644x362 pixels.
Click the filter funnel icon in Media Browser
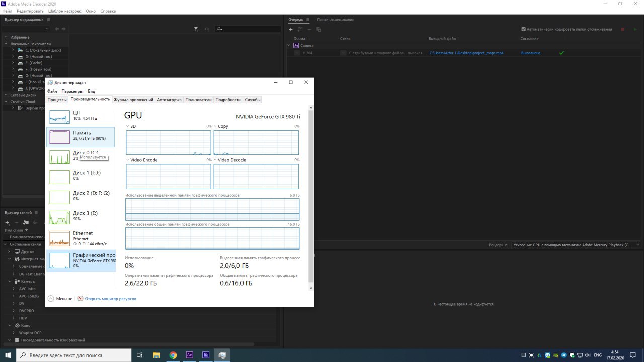[196, 29]
